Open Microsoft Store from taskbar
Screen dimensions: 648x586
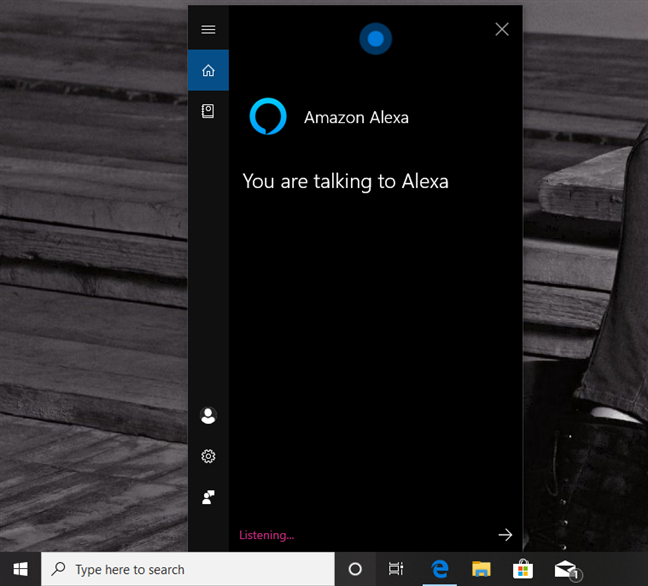coord(523,569)
